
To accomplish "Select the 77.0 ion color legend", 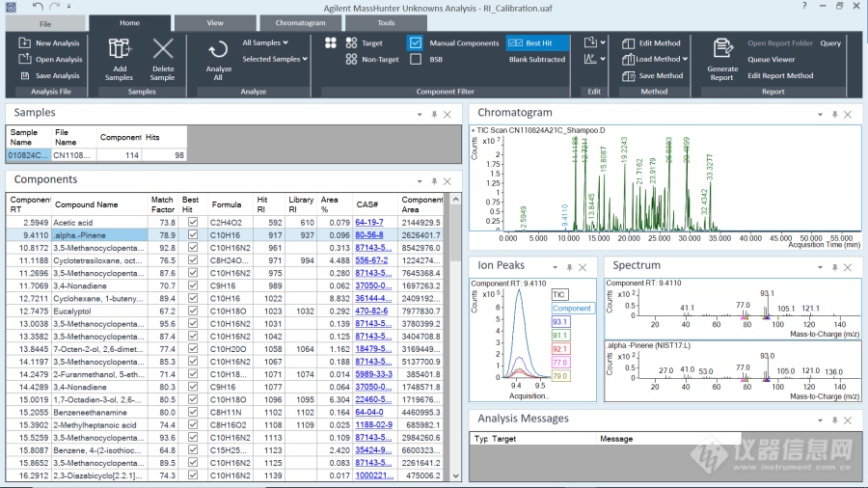I will [x=559, y=363].
